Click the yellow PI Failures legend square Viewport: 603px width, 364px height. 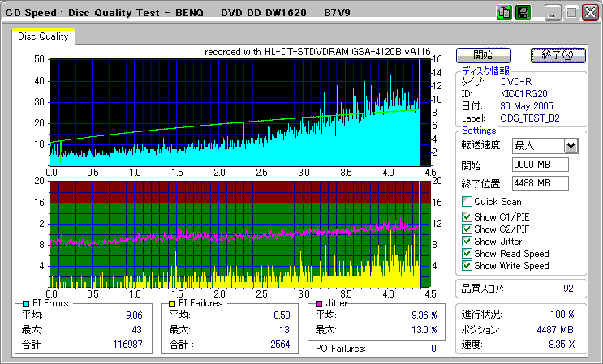171,304
